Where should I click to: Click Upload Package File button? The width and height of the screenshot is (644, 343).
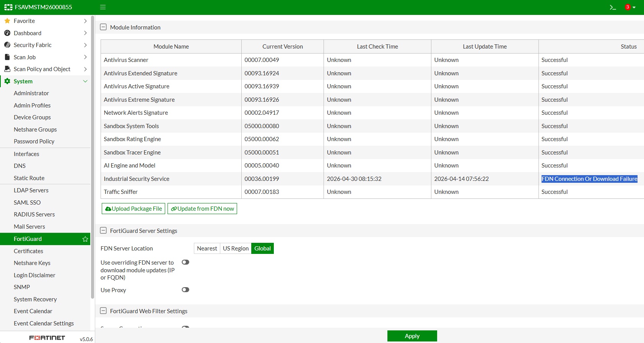click(x=133, y=209)
